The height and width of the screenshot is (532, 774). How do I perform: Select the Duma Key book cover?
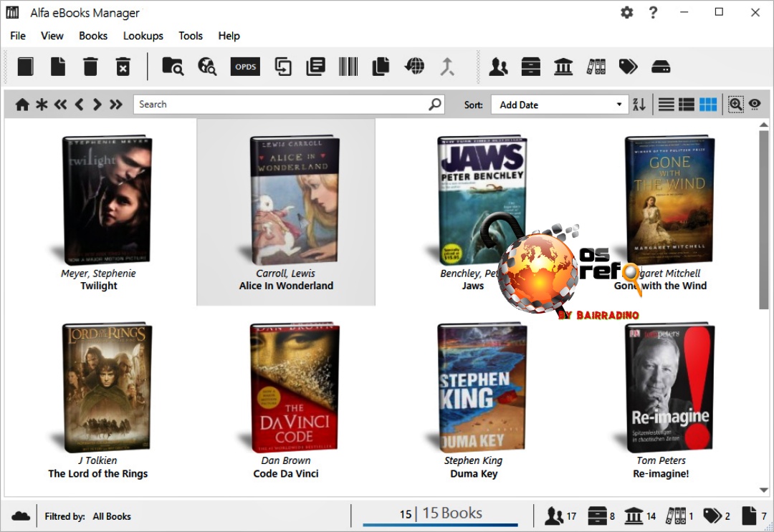coord(482,387)
